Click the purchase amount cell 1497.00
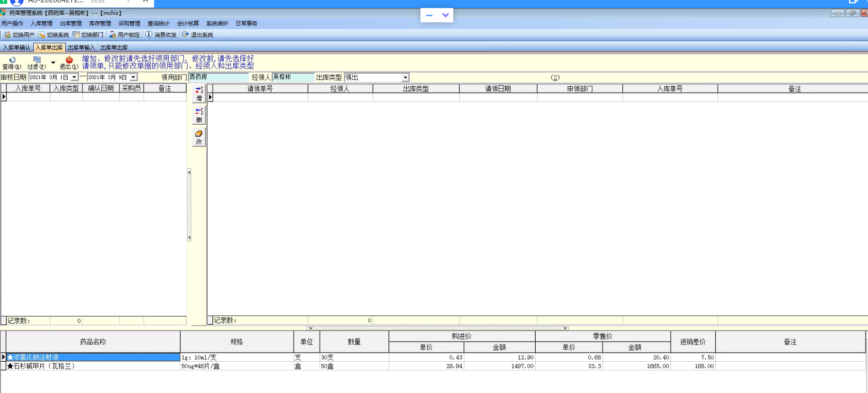Viewport: 868px width, 393px height. pos(500,366)
